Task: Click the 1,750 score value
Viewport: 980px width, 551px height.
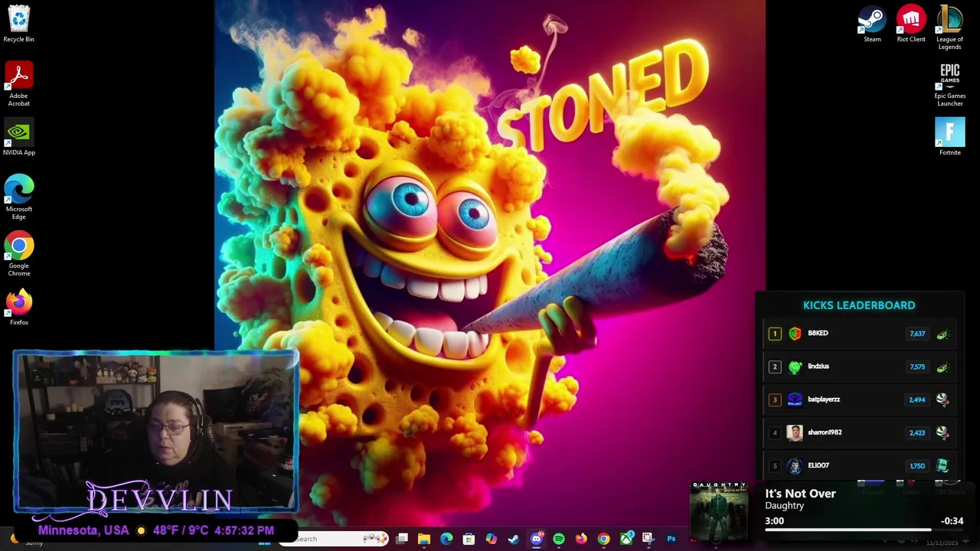Action: tap(917, 465)
